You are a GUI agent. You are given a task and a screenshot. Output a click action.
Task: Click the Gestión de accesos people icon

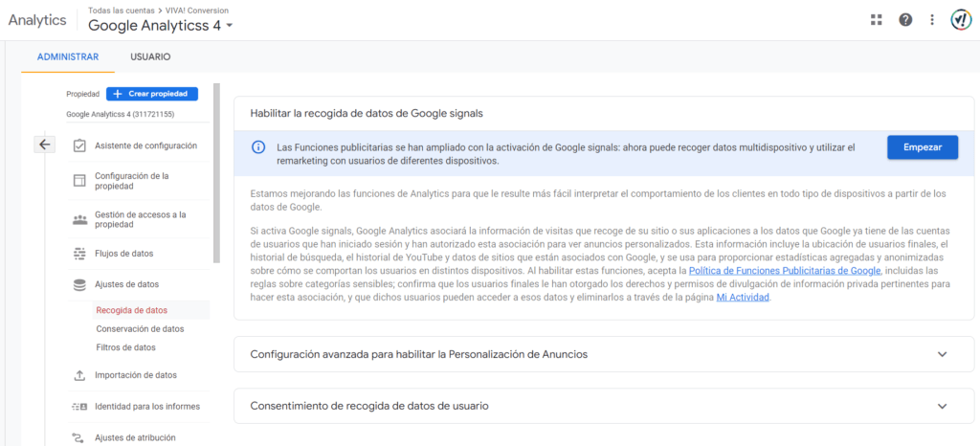79,219
